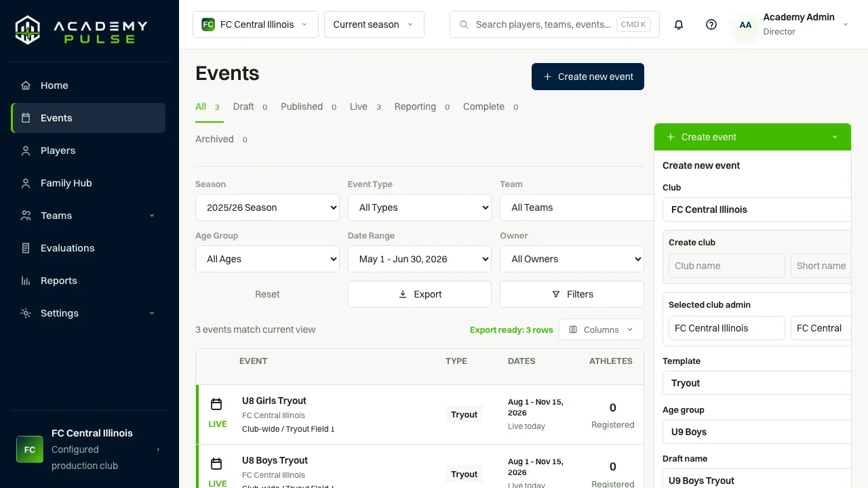Click the FC badge in sidebar footer
This screenshot has height=488, width=868.
point(30,449)
